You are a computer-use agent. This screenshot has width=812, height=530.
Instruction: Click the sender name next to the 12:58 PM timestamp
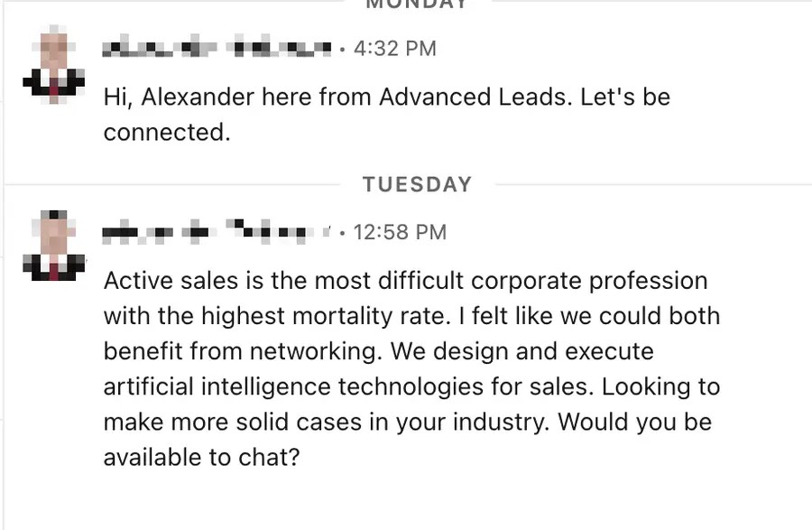pos(217,231)
